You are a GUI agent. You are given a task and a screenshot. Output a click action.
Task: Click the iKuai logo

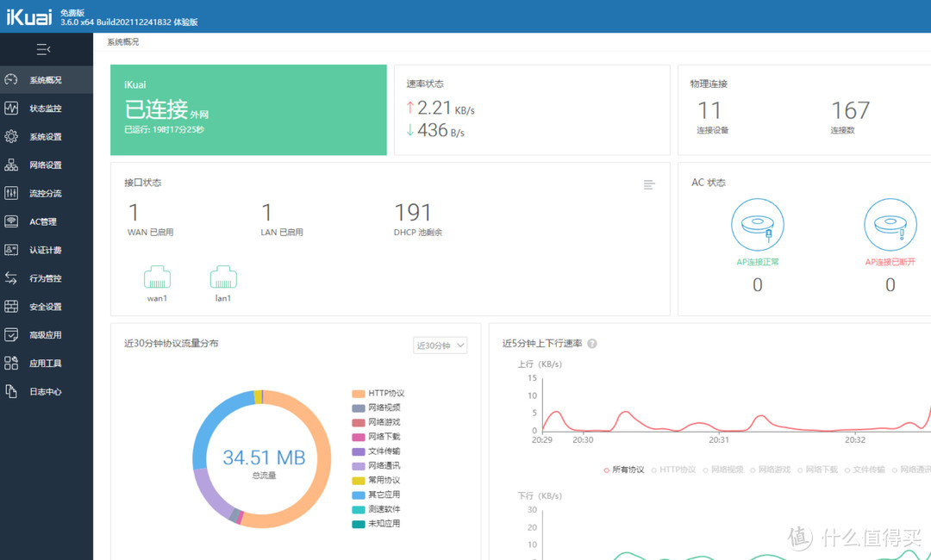click(28, 16)
